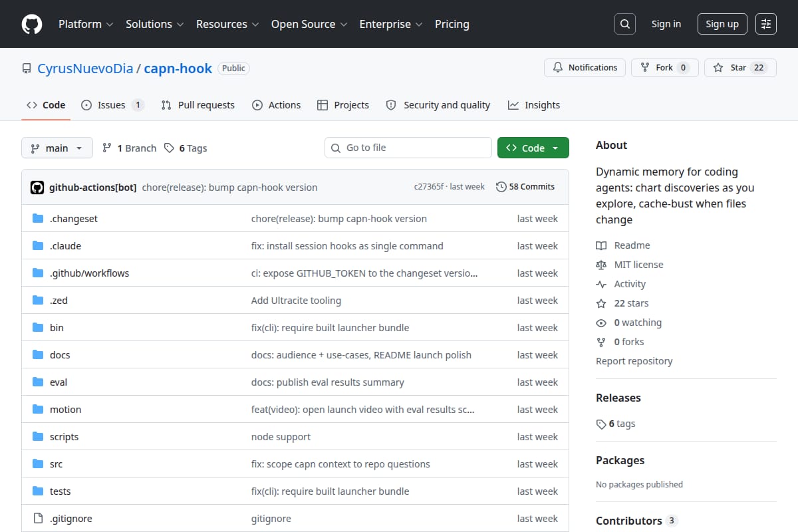
Task: Open the latest commit message in header row
Action: [229, 188]
